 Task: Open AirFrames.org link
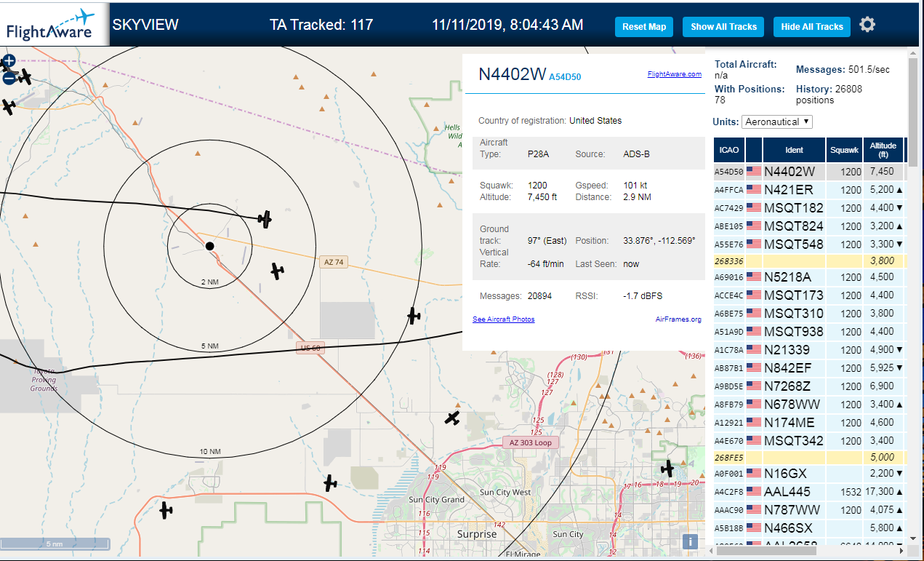(x=678, y=319)
